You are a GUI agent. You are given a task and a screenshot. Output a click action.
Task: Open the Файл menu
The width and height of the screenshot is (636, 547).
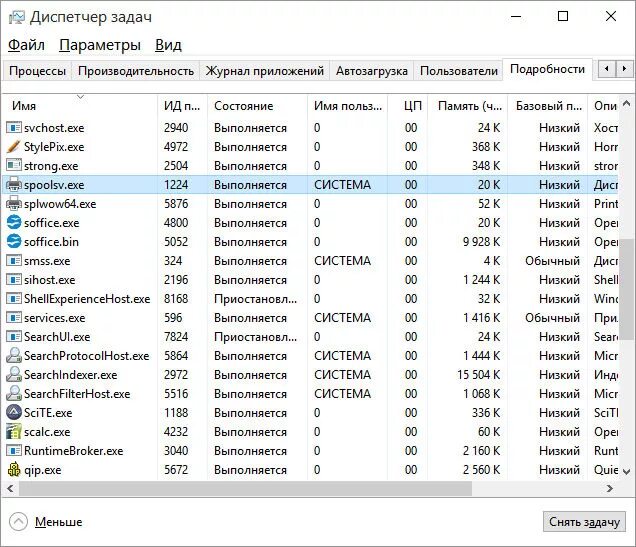(26, 45)
